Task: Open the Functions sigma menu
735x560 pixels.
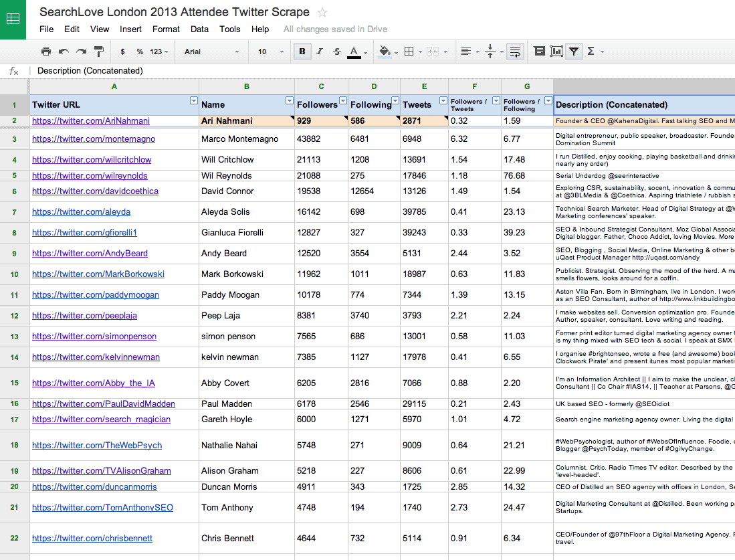Action: (595, 51)
